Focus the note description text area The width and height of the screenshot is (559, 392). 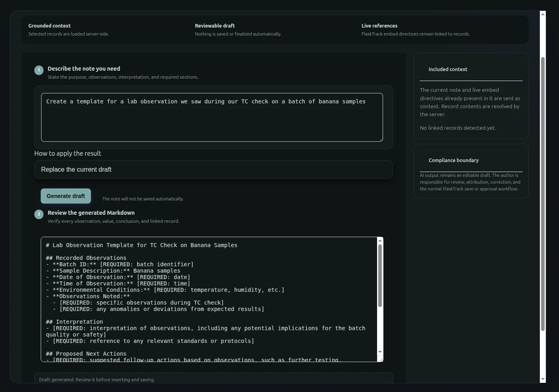(212, 117)
